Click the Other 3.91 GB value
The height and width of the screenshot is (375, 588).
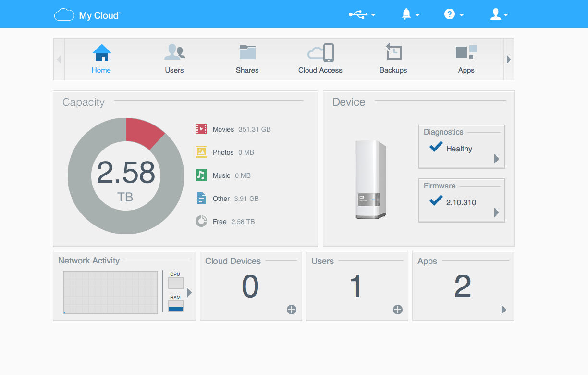(246, 199)
